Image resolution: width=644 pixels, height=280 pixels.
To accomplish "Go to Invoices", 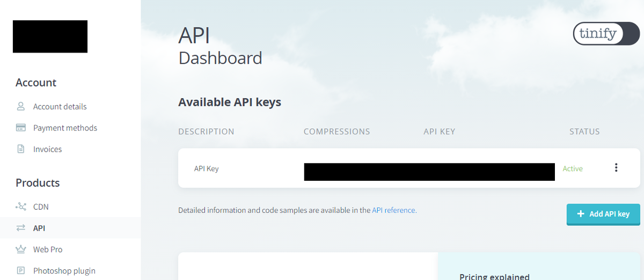I will 47,149.
